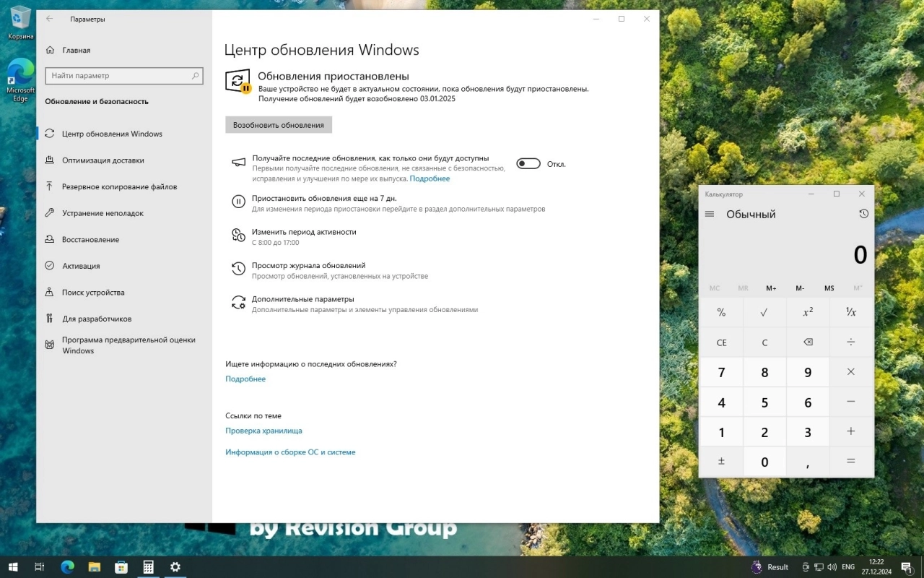The width and height of the screenshot is (924, 578).
Task: Click Приостановить обновления еще на 7 дн.
Action: point(324,198)
